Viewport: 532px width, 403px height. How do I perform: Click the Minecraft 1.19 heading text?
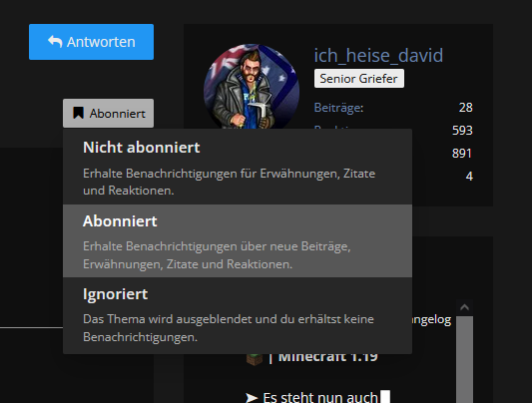point(327,356)
